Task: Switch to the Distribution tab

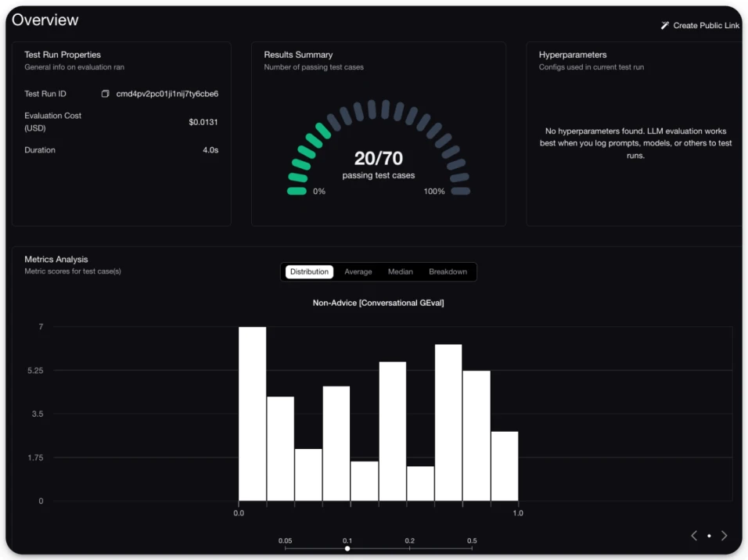Action: pyautogui.click(x=309, y=271)
